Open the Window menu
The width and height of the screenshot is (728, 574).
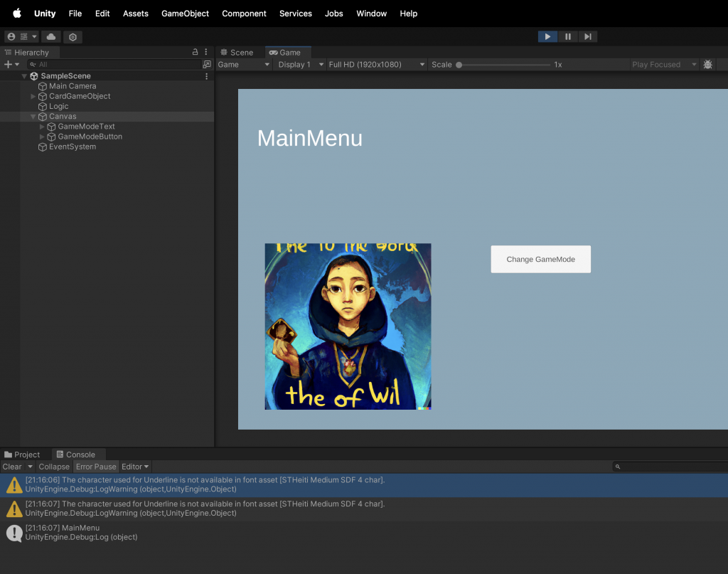pyautogui.click(x=371, y=14)
